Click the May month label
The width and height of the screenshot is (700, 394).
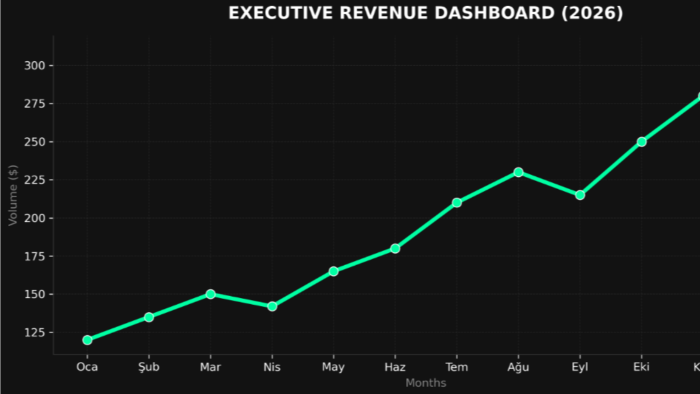coord(333,368)
